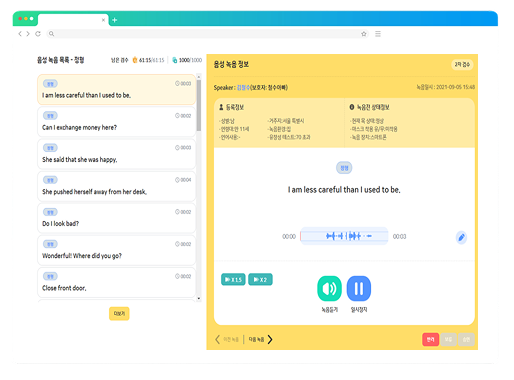514x380 pixels.
Task: Select 'Can I exchange money here?' card
Action: (x=116, y=121)
